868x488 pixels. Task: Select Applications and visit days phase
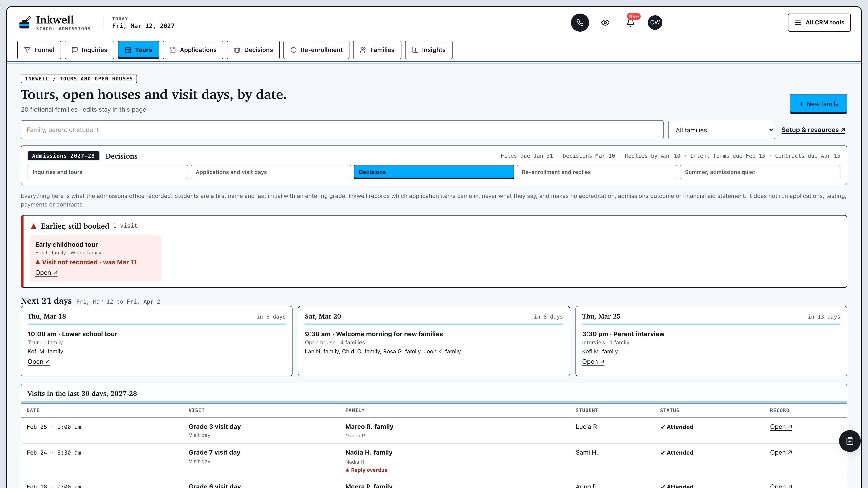[x=271, y=172]
